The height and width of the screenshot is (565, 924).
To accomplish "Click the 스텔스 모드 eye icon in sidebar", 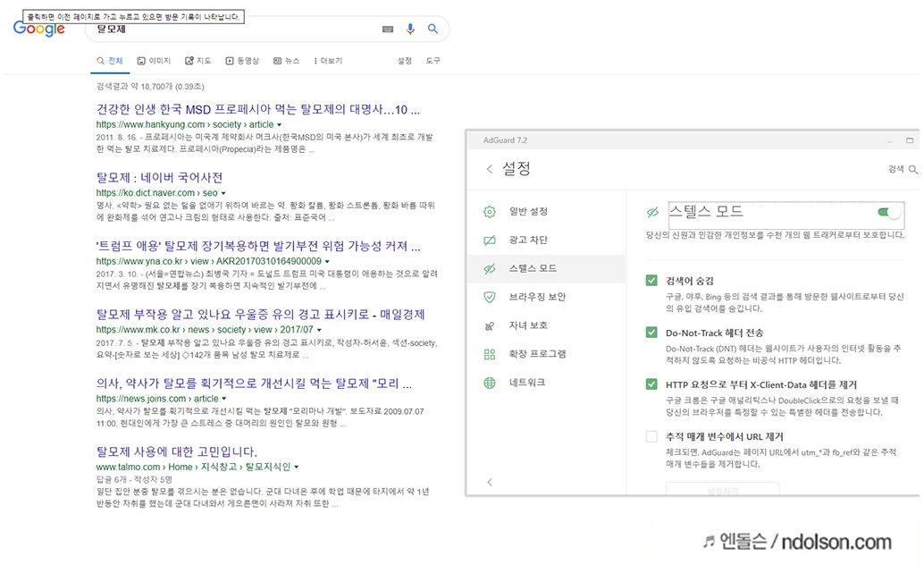I will click(x=490, y=269).
